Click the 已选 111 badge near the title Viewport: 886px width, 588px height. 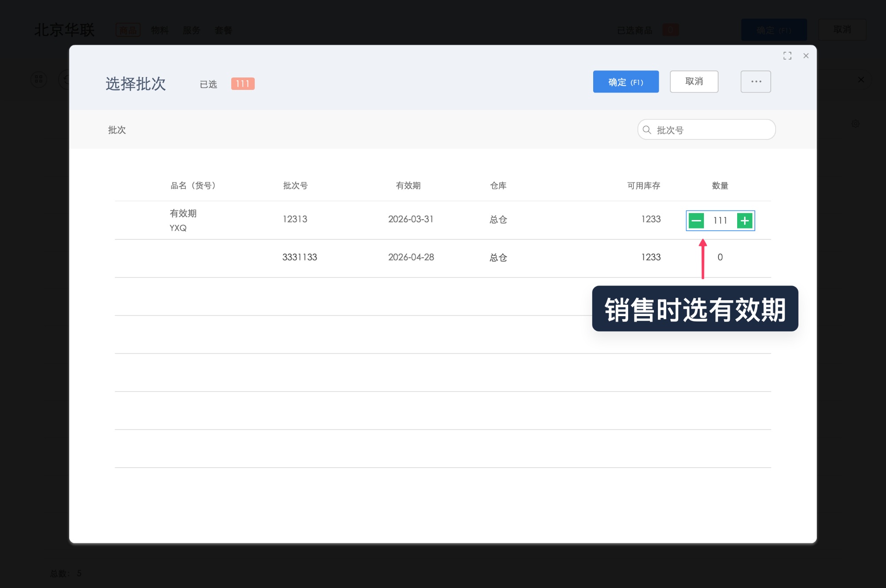click(x=242, y=84)
